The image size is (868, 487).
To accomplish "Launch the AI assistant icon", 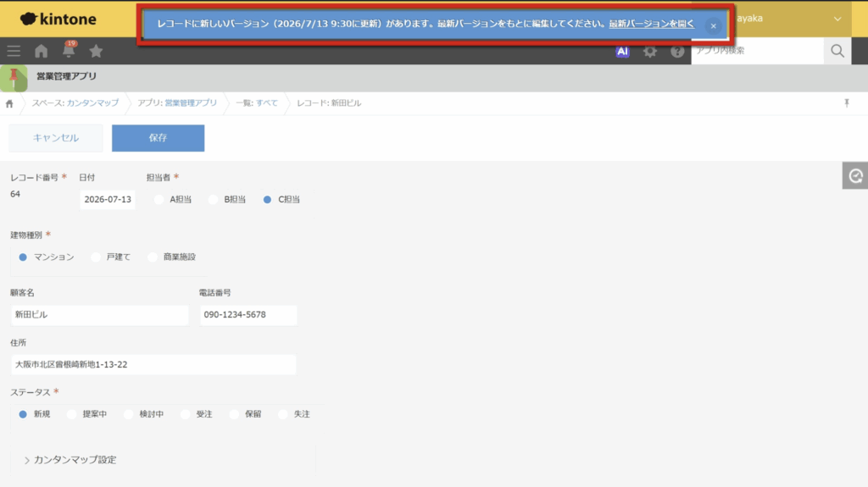I will 622,52.
